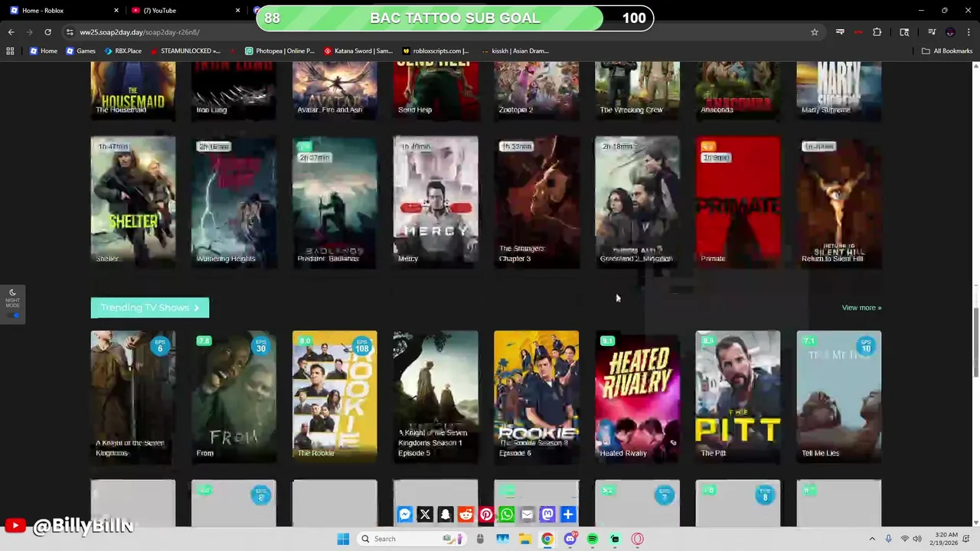
Task: Share page on X (Twitter)
Action: 425,514
